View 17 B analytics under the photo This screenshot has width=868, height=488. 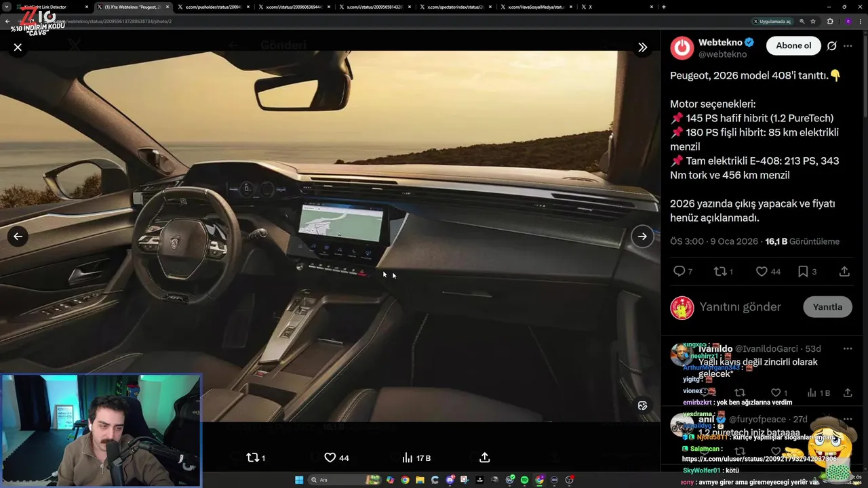pos(416,458)
